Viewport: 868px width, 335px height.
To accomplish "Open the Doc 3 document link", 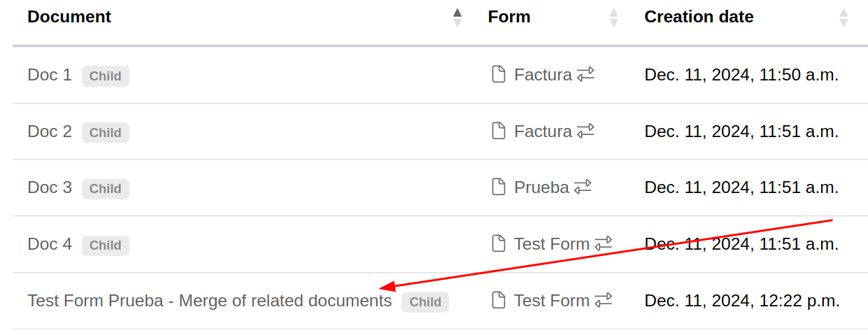I will [x=50, y=187].
